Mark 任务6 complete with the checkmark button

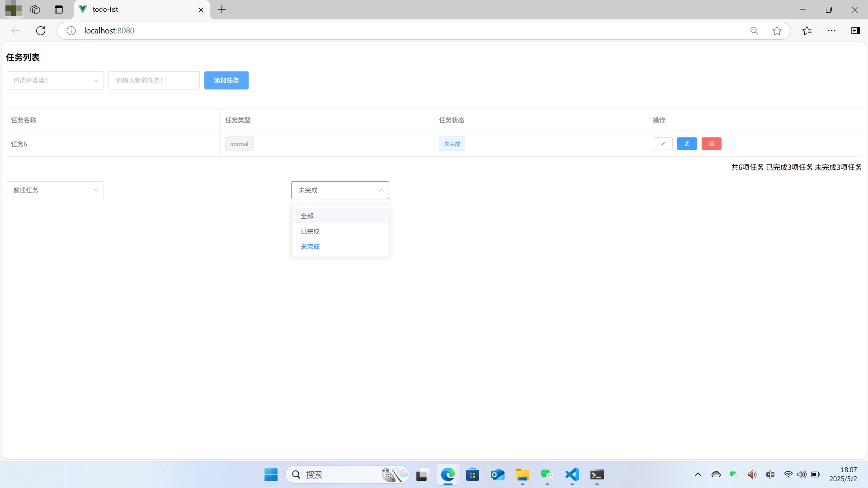[662, 144]
